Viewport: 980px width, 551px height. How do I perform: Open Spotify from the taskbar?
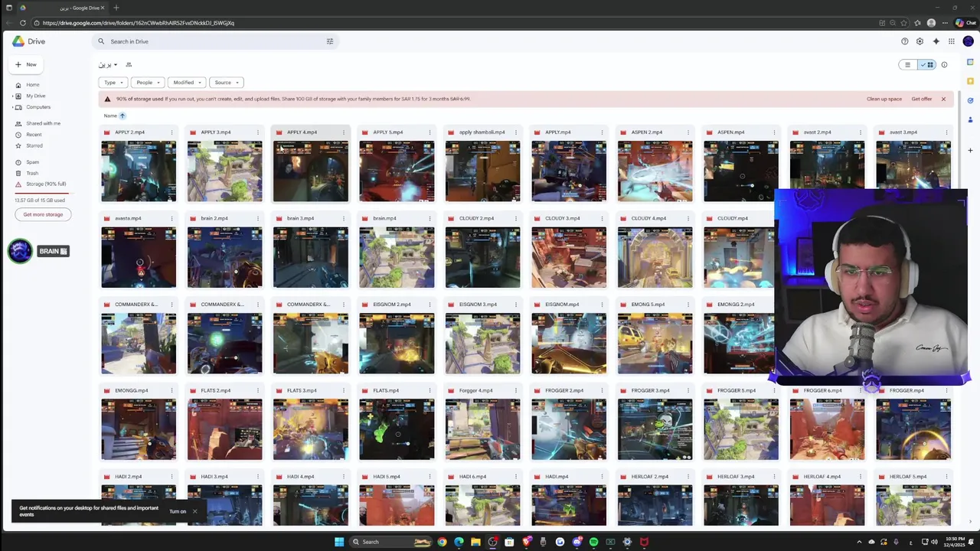click(x=593, y=542)
